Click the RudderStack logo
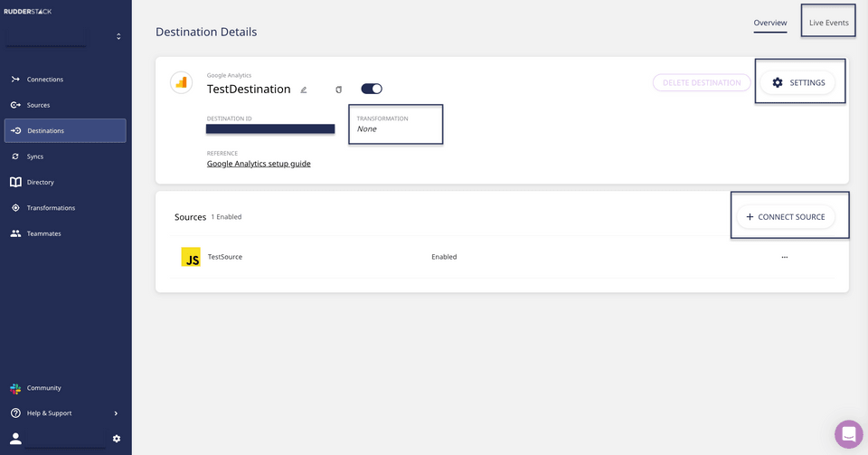This screenshot has height=455, width=868. tap(28, 12)
